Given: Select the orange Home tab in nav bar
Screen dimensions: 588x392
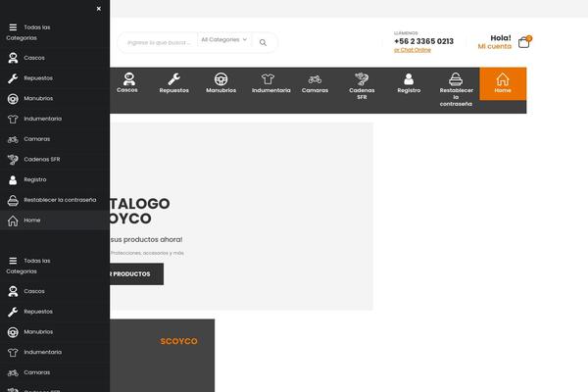Looking at the screenshot, I should 503,83.
